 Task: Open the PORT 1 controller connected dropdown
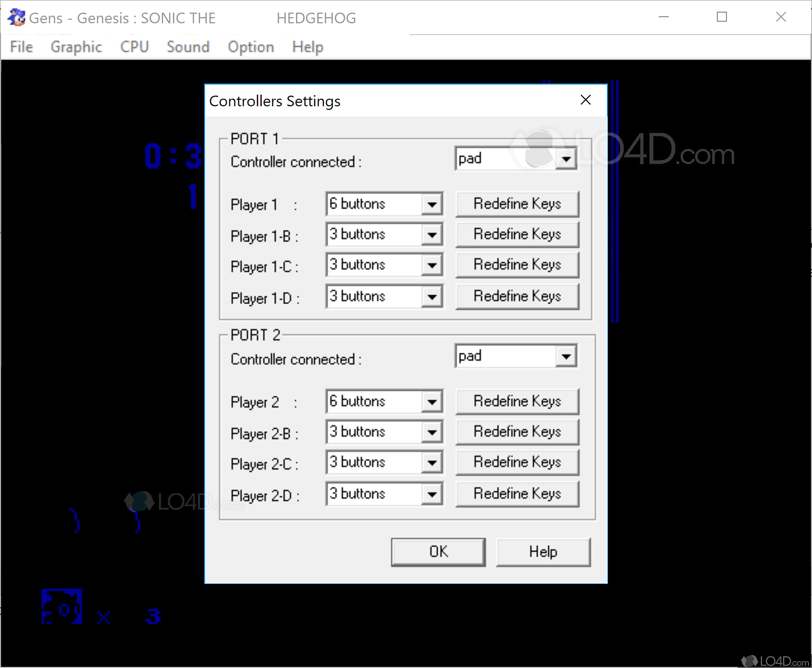point(566,158)
